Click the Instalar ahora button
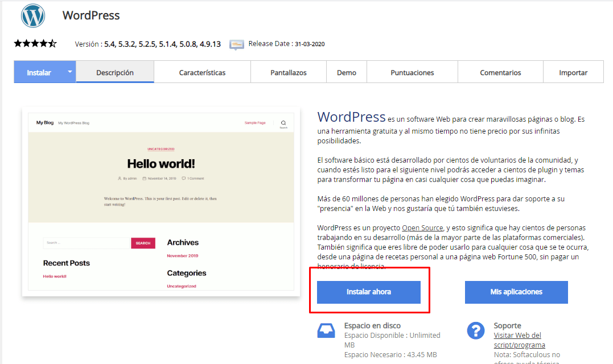This screenshot has width=613, height=364. tap(369, 292)
